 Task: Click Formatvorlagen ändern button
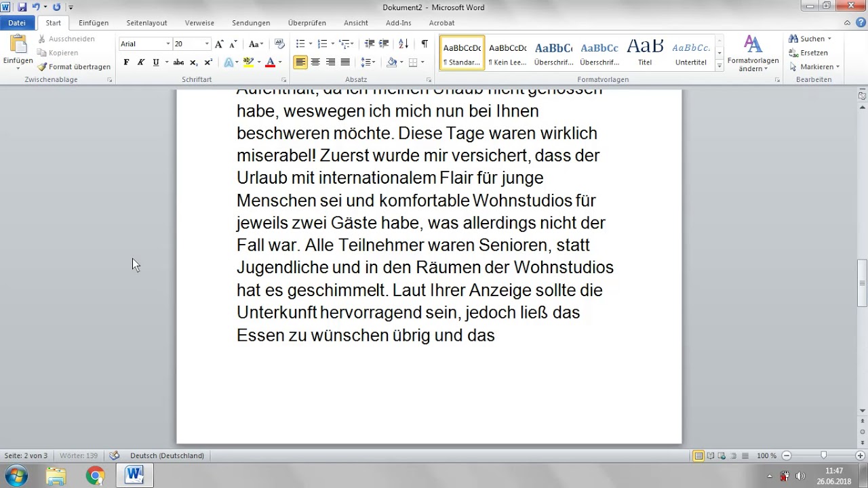pos(753,54)
